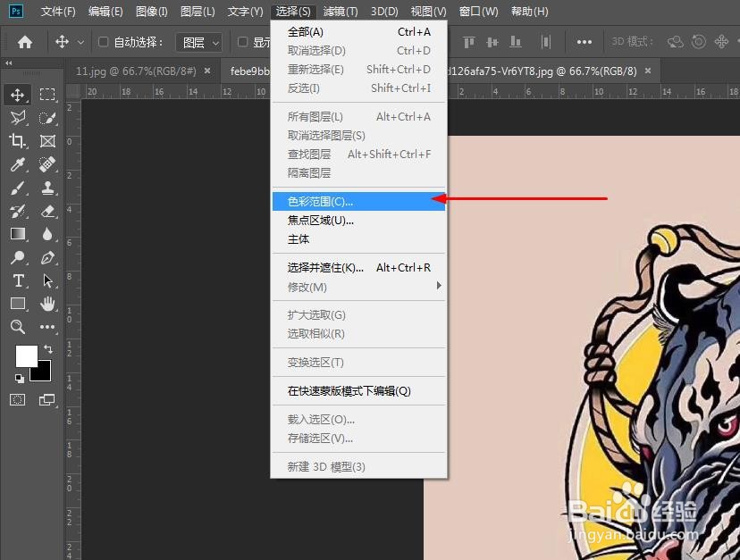Select the Brush tool
740x560 pixels.
click(18, 188)
